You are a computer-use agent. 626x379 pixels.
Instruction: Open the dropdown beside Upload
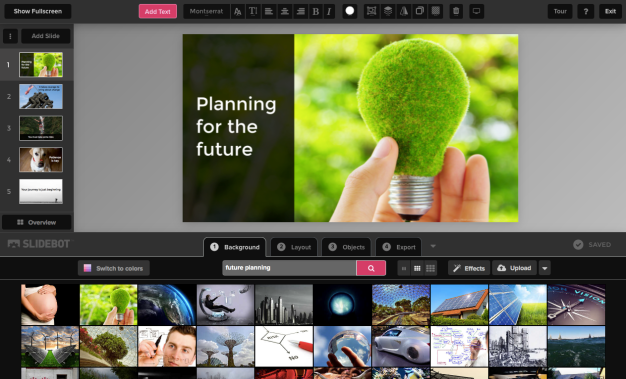(x=545, y=268)
